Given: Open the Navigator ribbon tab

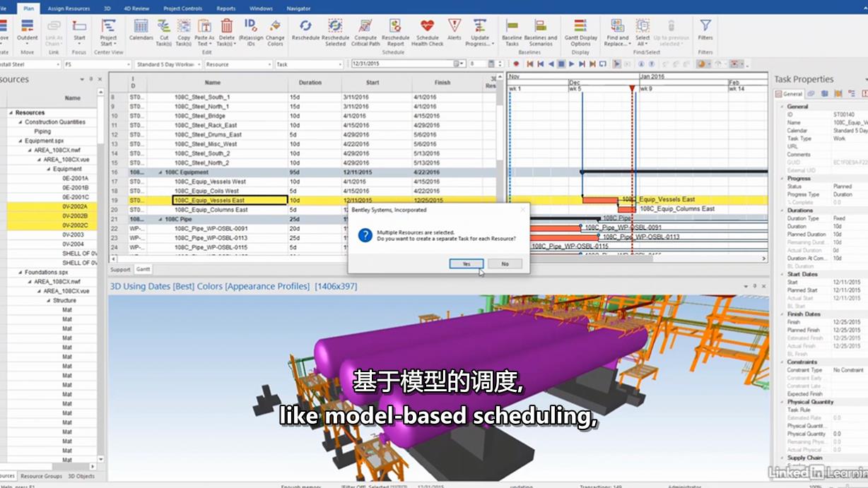Looking at the screenshot, I should tap(298, 8).
